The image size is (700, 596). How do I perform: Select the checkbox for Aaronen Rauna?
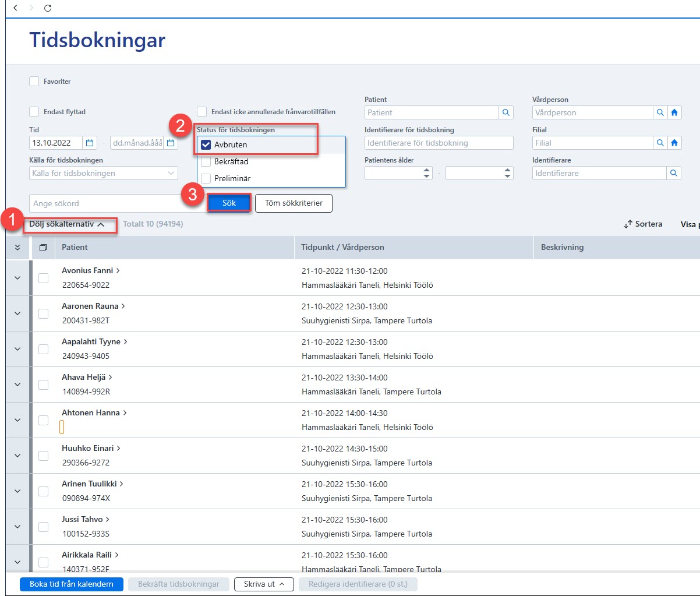(43, 313)
